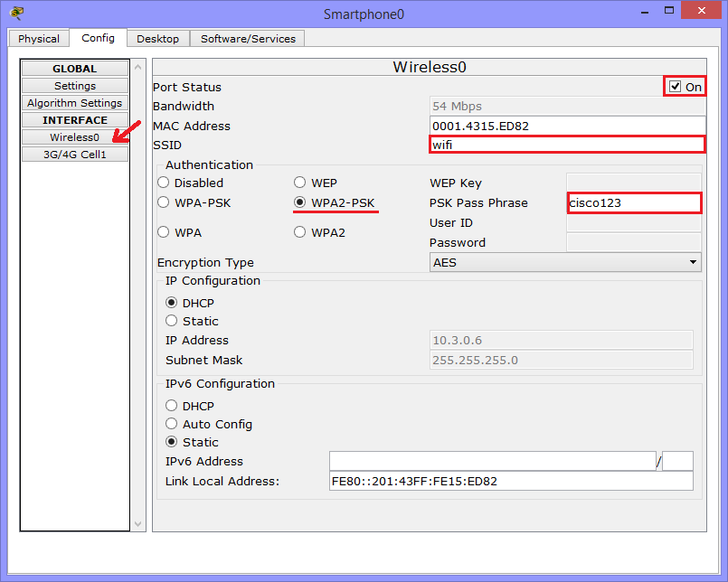Image resolution: width=728 pixels, height=582 pixels.
Task: Open Algorithm Settings panel
Action: pyautogui.click(x=74, y=102)
